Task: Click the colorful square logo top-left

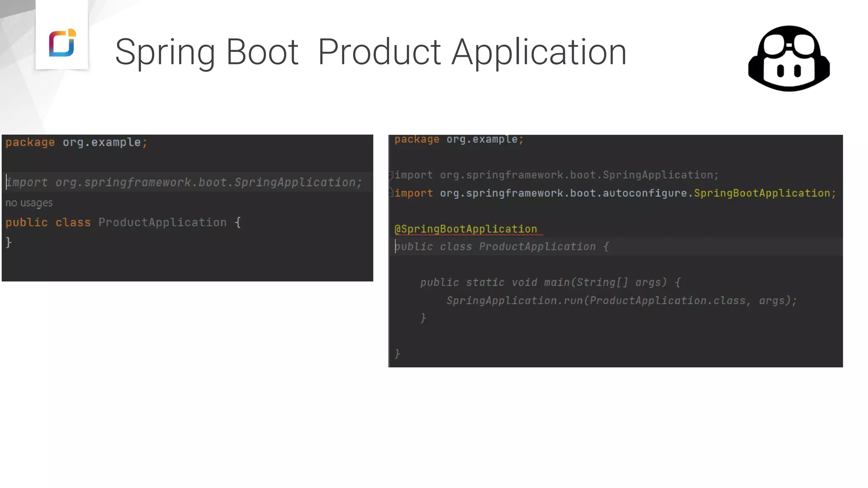Action: pyautogui.click(x=62, y=43)
